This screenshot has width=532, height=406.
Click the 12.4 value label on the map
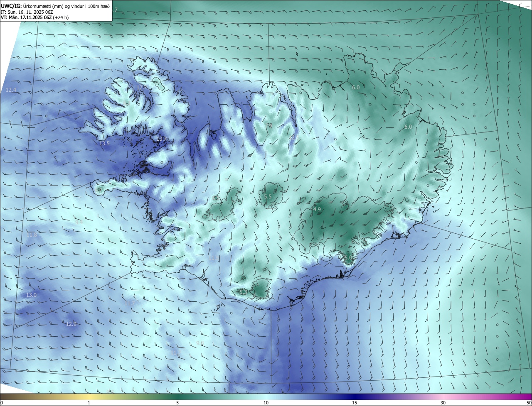pos(11,90)
